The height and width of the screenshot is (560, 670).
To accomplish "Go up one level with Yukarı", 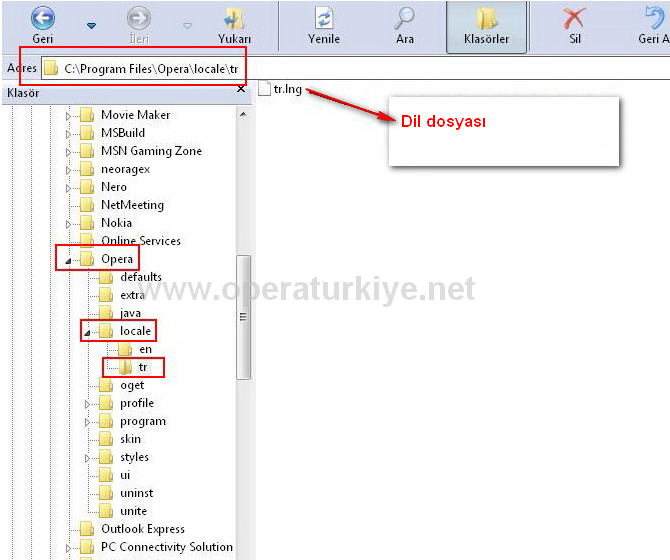I will pos(234,26).
